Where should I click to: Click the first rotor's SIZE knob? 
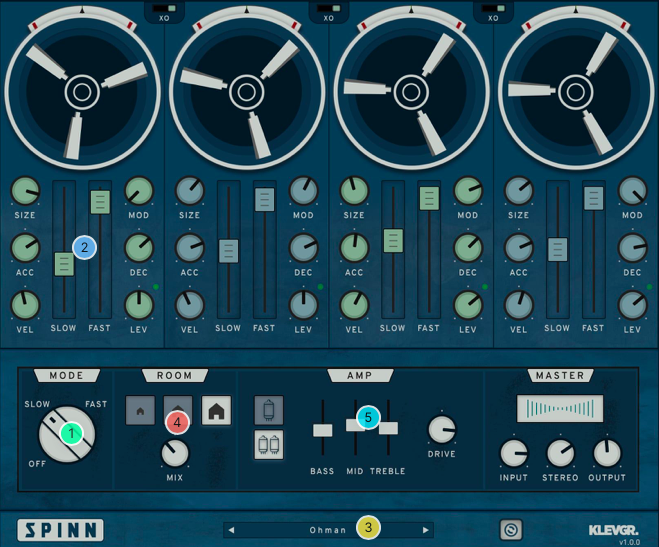tap(25, 191)
